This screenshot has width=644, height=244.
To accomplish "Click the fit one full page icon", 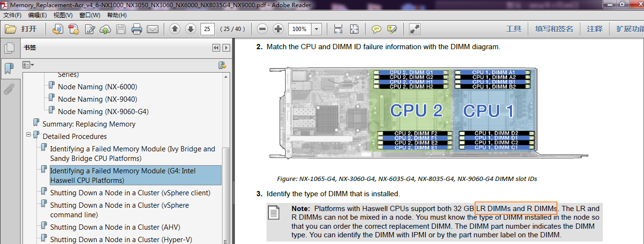I will point(354,29).
